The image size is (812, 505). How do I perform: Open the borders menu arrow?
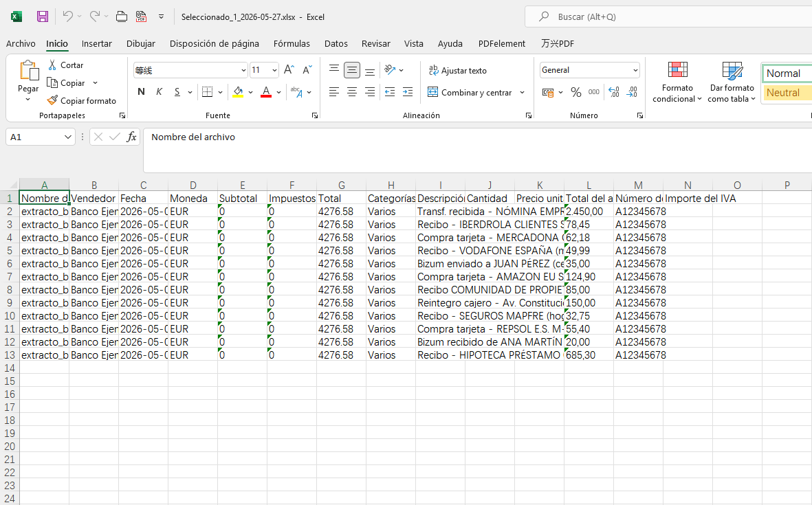220,92
